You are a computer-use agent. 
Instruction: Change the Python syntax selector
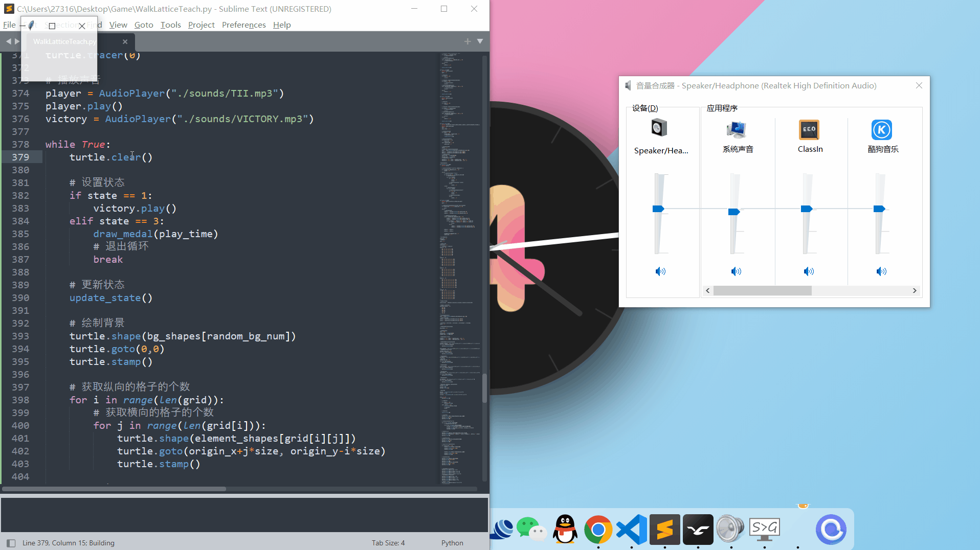coord(452,543)
